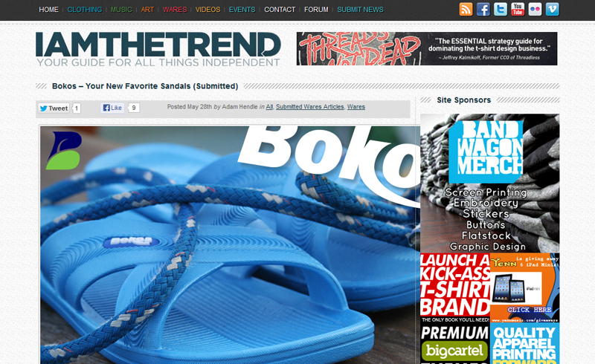
Task: Go to the MUSIC section
Action: tap(121, 10)
